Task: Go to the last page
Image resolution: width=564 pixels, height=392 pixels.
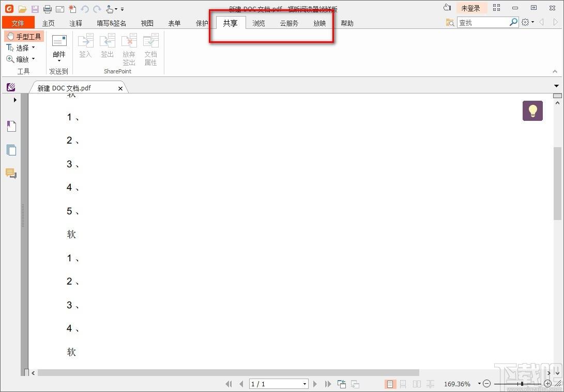Action: pyautogui.click(x=328, y=384)
